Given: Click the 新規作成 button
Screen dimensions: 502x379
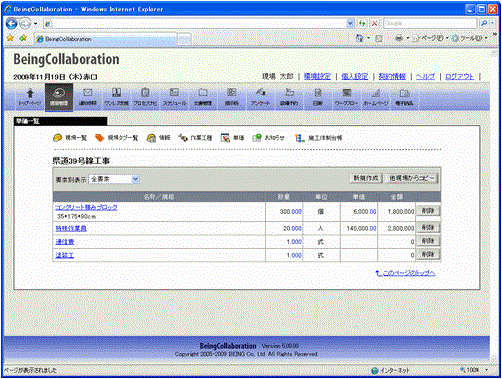Looking at the screenshot, I should [x=366, y=178].
